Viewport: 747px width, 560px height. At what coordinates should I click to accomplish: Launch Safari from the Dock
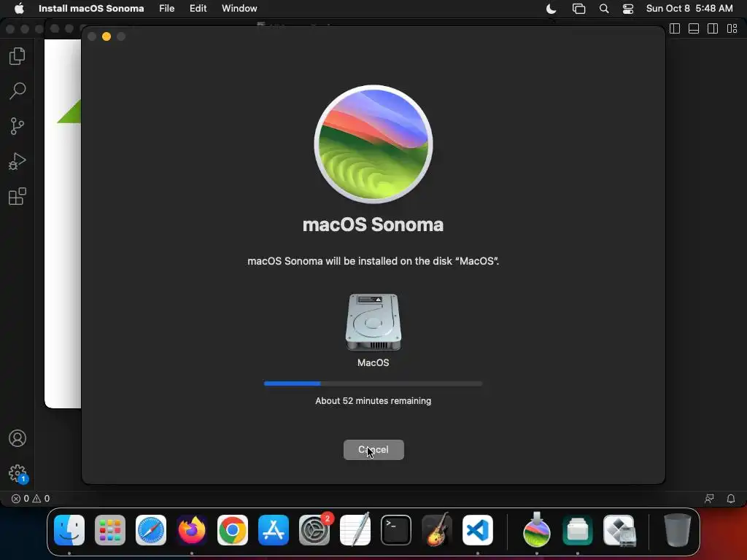[151, 530]
